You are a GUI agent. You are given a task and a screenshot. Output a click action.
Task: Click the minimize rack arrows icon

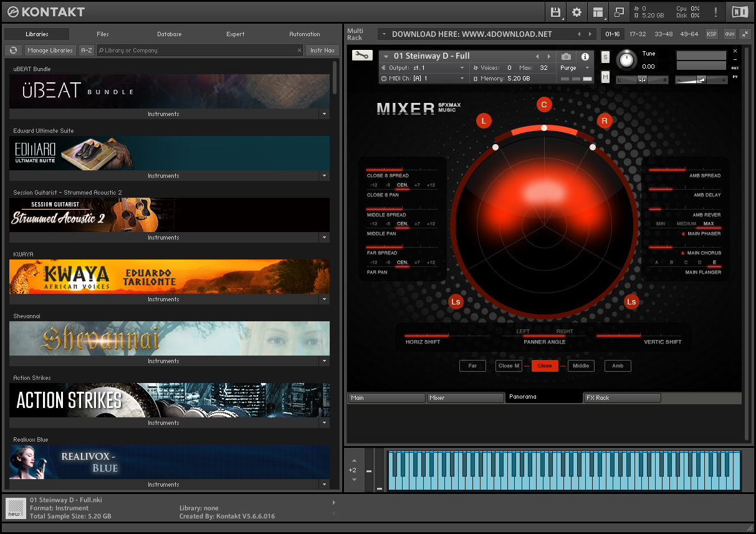pos(744,34)
